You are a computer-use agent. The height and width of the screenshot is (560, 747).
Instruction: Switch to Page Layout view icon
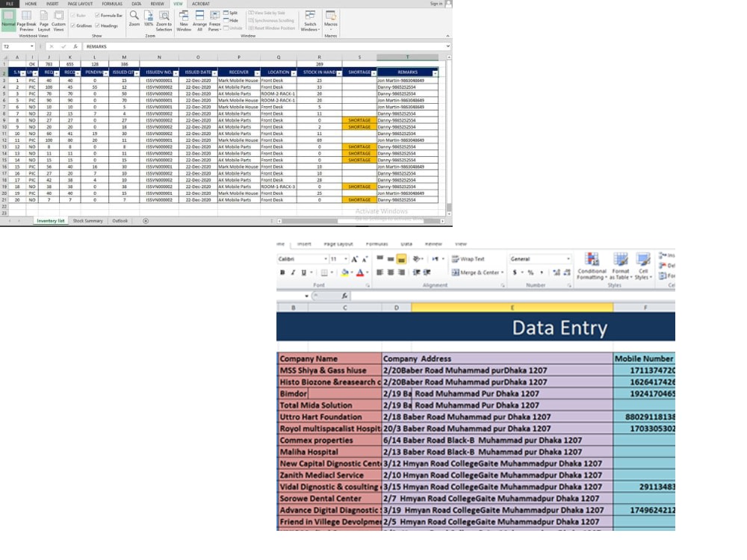(44, 20)
